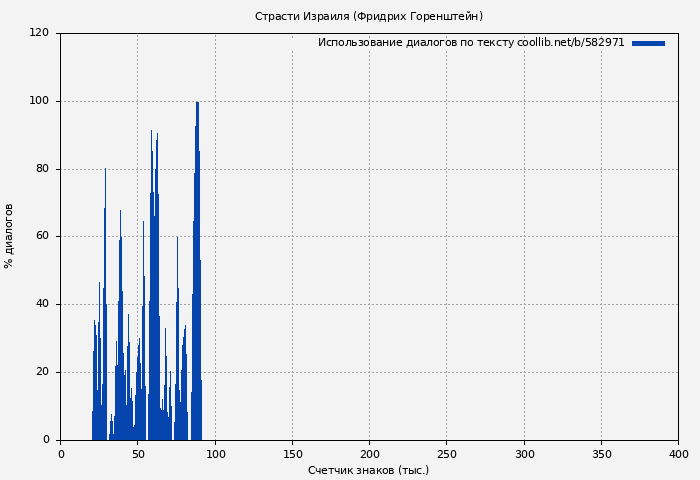Click the 80 tick label on y-axis
This screenshot has width=700, height=480.
click(42, 169)
